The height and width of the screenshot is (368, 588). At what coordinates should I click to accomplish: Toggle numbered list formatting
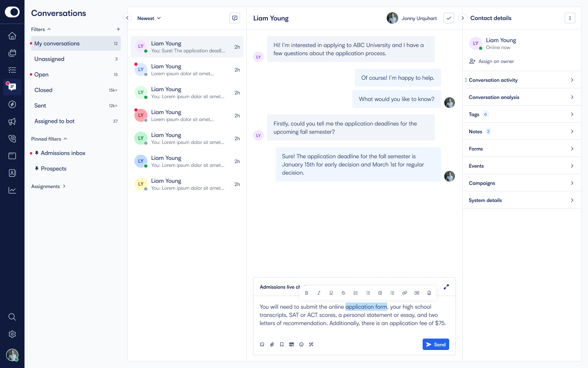356,293
